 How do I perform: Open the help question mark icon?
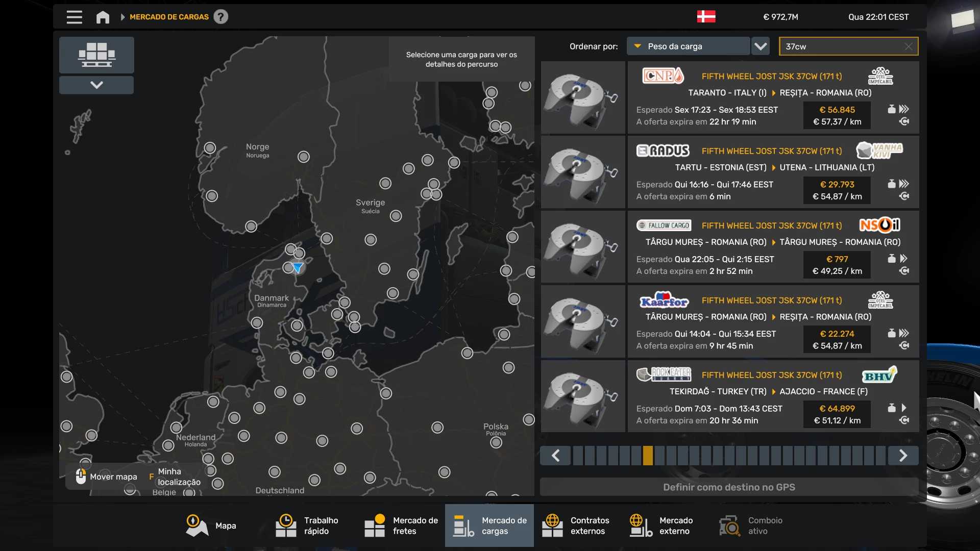point(220,17)
